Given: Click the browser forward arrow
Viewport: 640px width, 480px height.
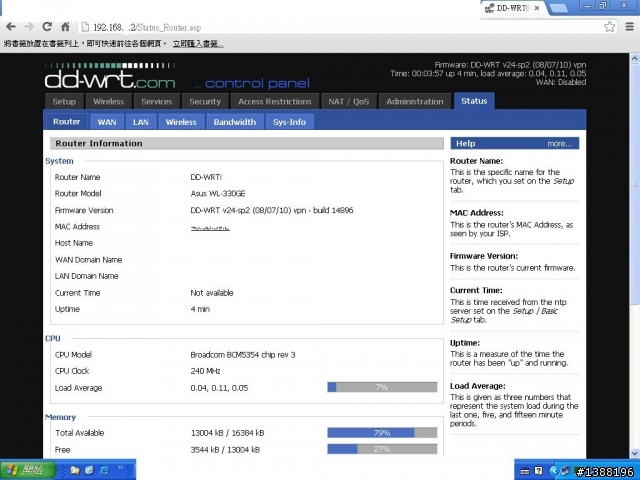Looking at the screenshot, I should [29, 27].
